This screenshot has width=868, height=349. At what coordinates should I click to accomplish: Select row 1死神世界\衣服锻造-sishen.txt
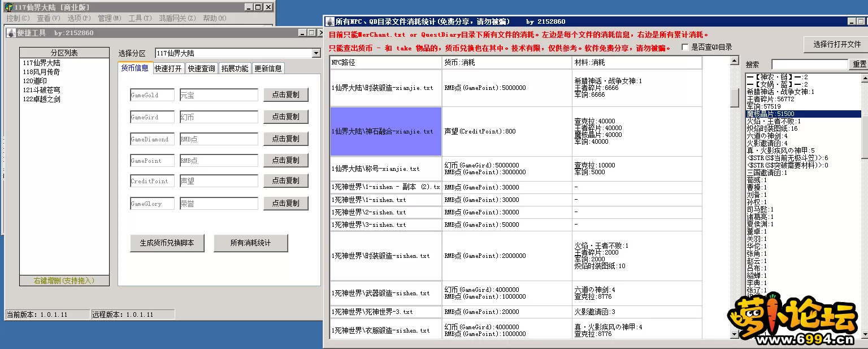tap(385, 330)
